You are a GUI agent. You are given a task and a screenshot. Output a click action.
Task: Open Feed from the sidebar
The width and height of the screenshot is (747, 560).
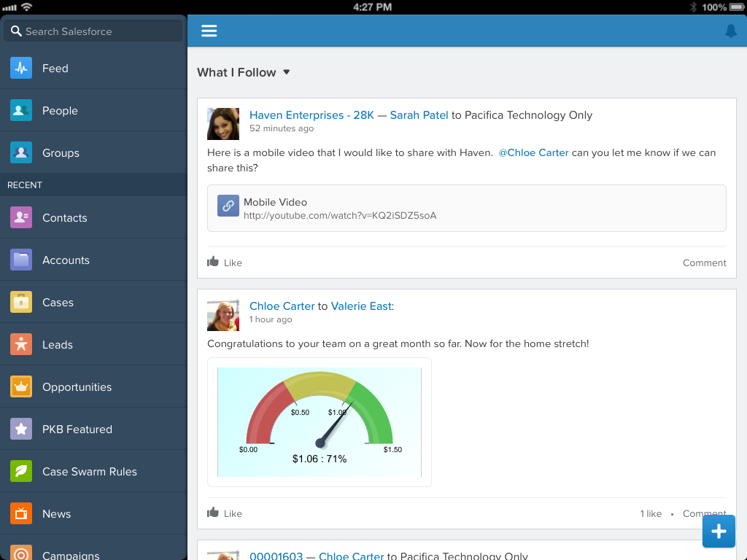coord(93,69)
